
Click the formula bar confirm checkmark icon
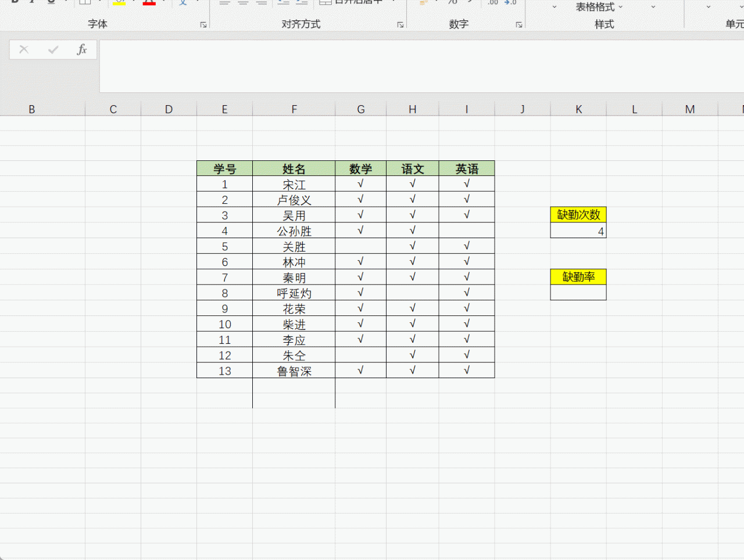coord(53,49)
